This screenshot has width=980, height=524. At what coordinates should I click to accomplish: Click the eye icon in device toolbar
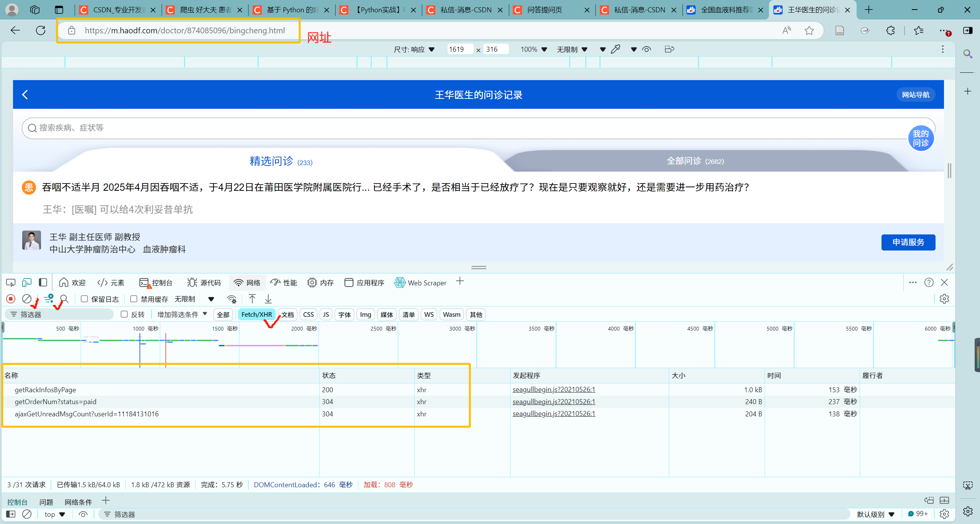coord(647,49)
